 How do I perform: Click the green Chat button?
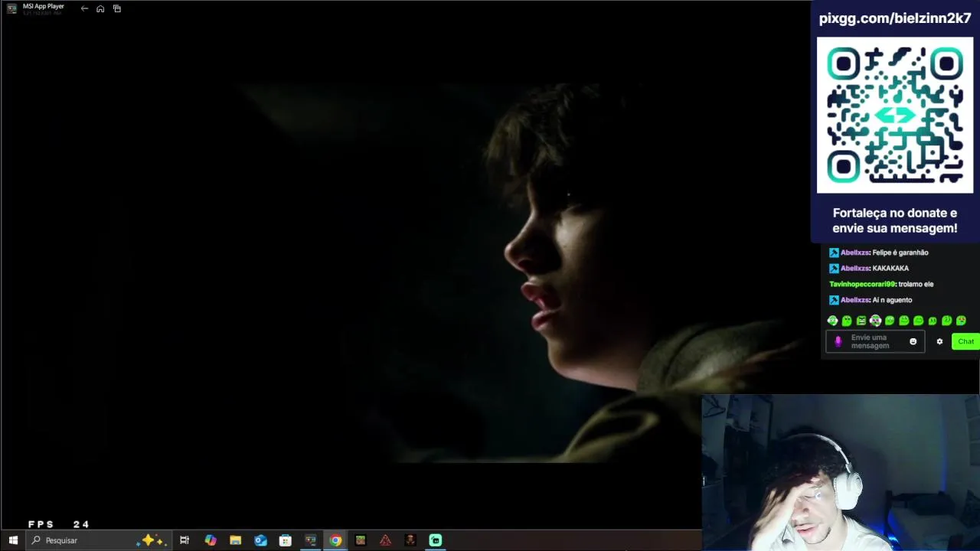coord(965,341)
